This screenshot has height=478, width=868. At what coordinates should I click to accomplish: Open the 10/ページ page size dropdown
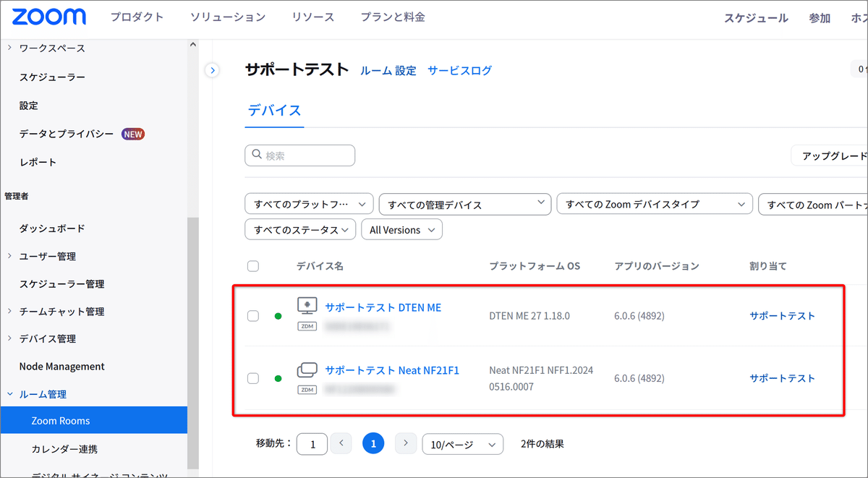(x=463, y=444)
